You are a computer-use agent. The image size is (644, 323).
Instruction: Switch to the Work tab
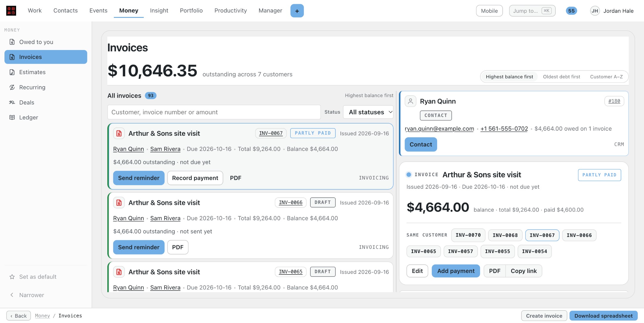pyautogui.click(x=35, y=11)
